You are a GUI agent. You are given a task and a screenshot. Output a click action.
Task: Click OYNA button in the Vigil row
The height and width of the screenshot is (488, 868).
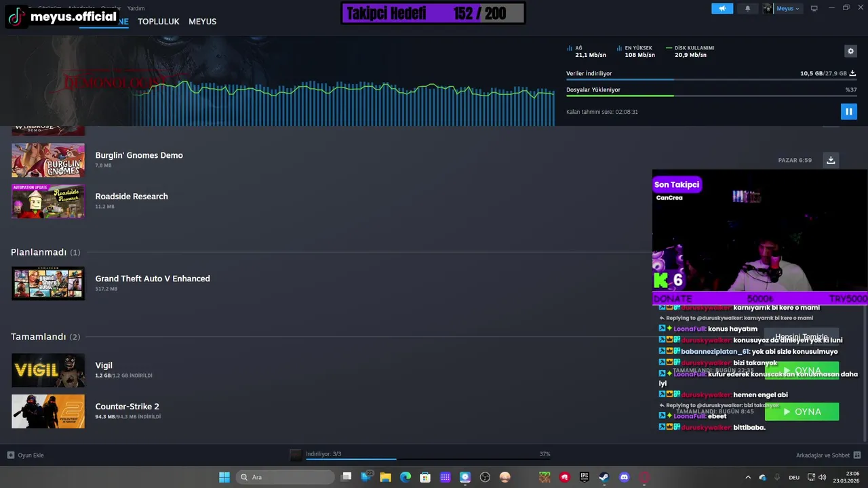click(802, 371)
